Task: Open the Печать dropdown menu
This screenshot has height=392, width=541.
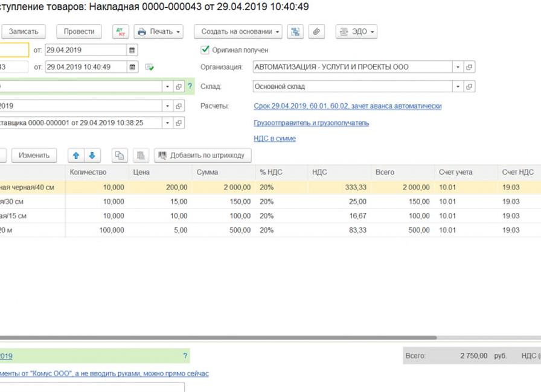Action: click(158, 32)
